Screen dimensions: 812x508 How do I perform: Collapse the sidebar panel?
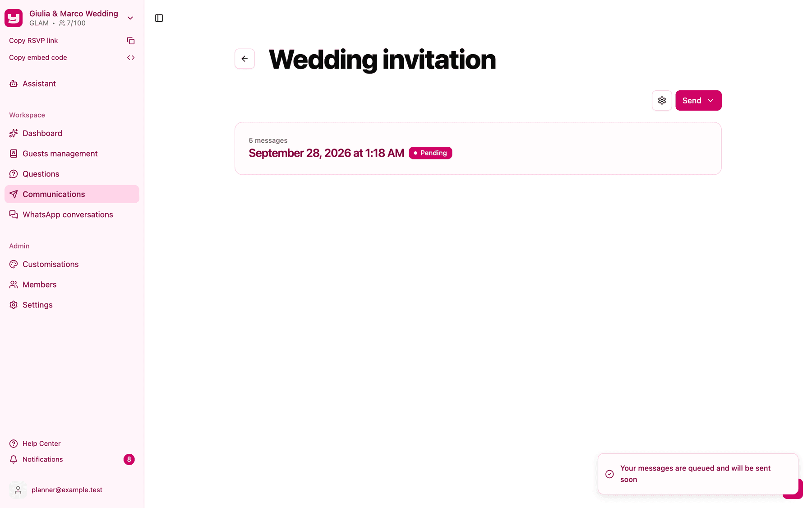[159, 18]
